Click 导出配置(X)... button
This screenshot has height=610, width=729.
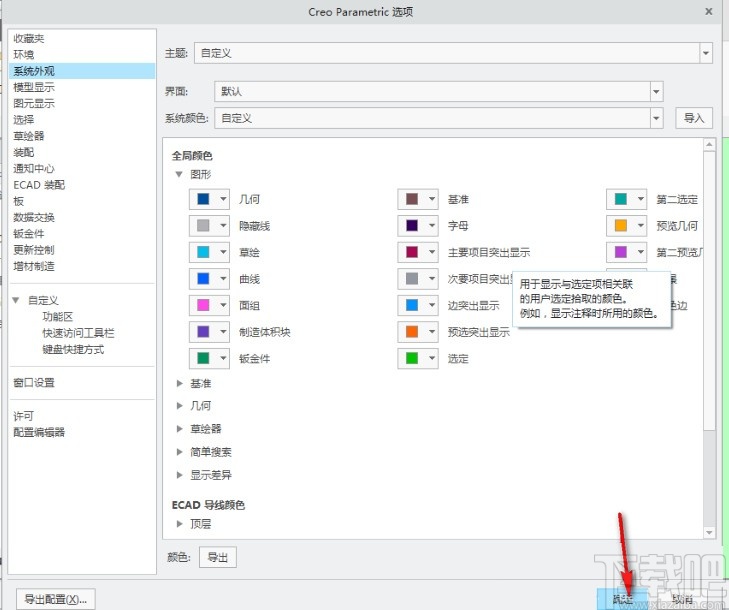[55, 599]
